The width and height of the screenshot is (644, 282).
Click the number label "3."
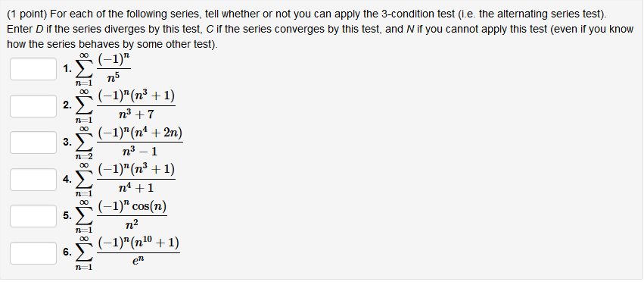point(67,143)
